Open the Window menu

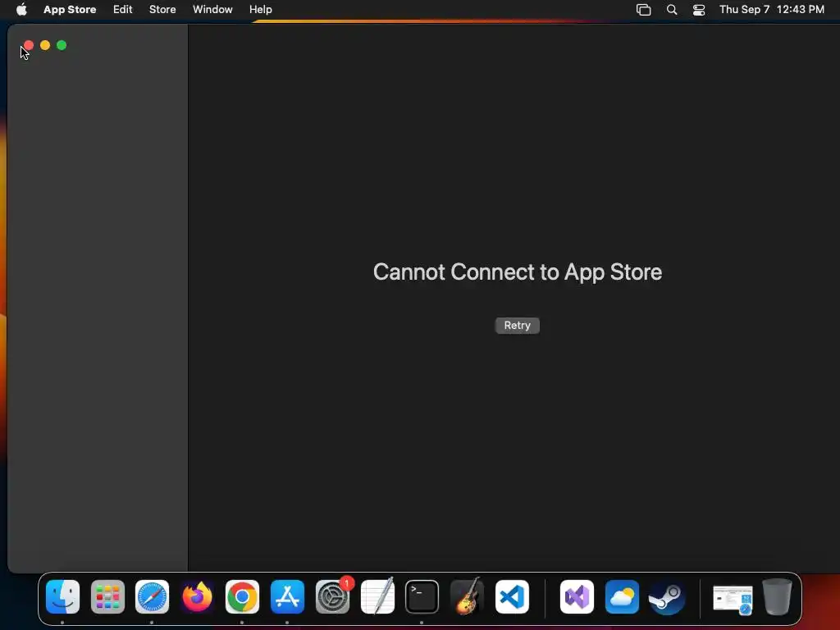pos(212,9)
